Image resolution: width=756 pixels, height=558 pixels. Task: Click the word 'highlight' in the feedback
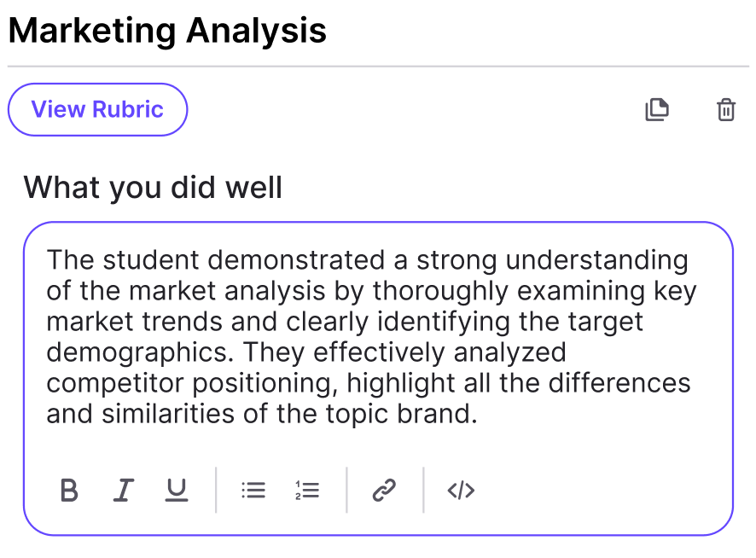tap(401, 383)
